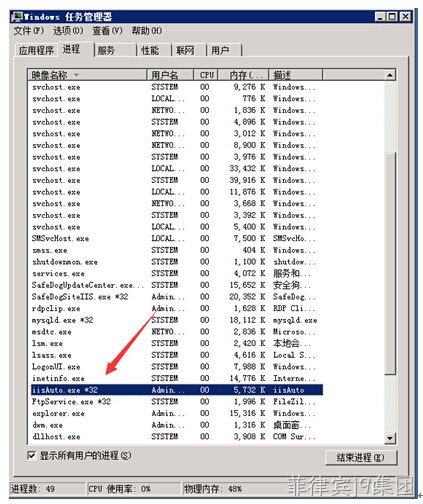
Task: Open the 查看(V) menu
Action: tap(107, 31)
